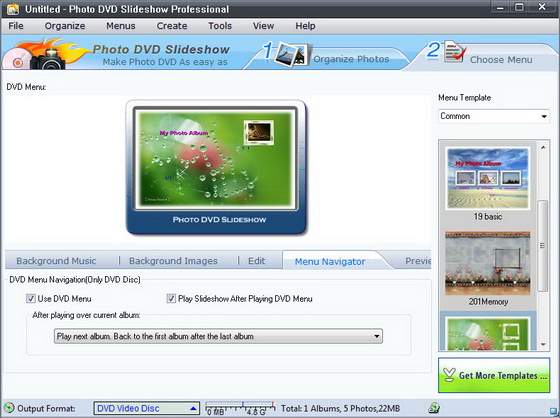This screenshot has height=418, width=560.
Task: Open the File menu
Action: pos(16,26)
